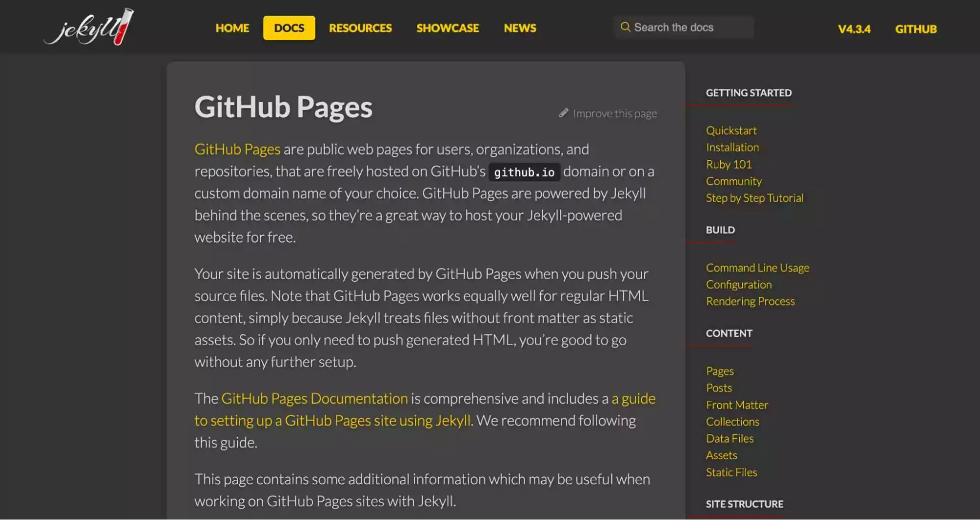Open the Home nav item
Image resolution: width=980 pixels, height=520 pixels.
232,28
